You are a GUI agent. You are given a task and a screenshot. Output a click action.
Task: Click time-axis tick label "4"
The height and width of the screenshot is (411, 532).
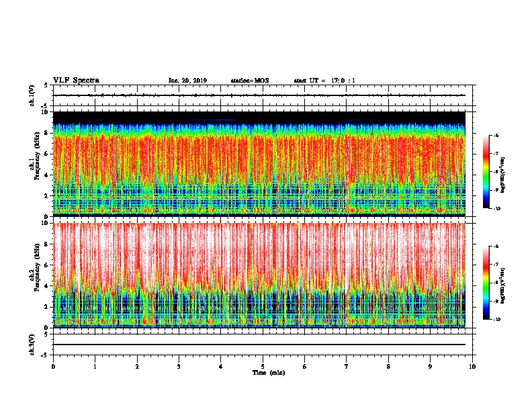220,367
